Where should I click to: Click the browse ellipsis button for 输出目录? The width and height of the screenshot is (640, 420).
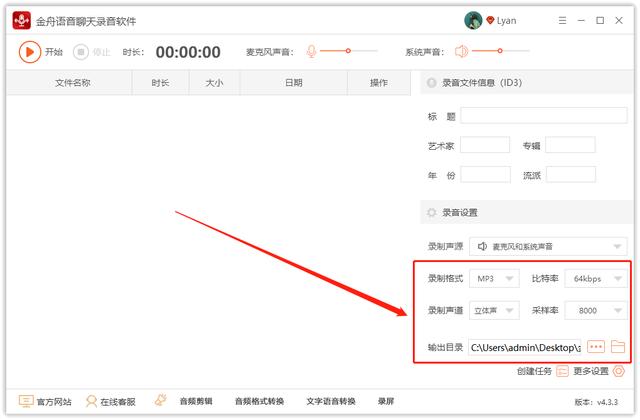click(x=596, y=347)
